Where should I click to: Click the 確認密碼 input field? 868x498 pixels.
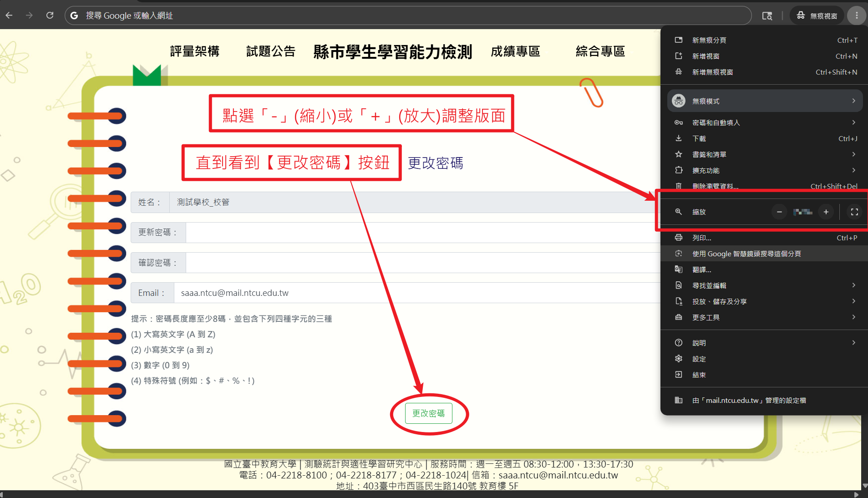pos(423,263)
